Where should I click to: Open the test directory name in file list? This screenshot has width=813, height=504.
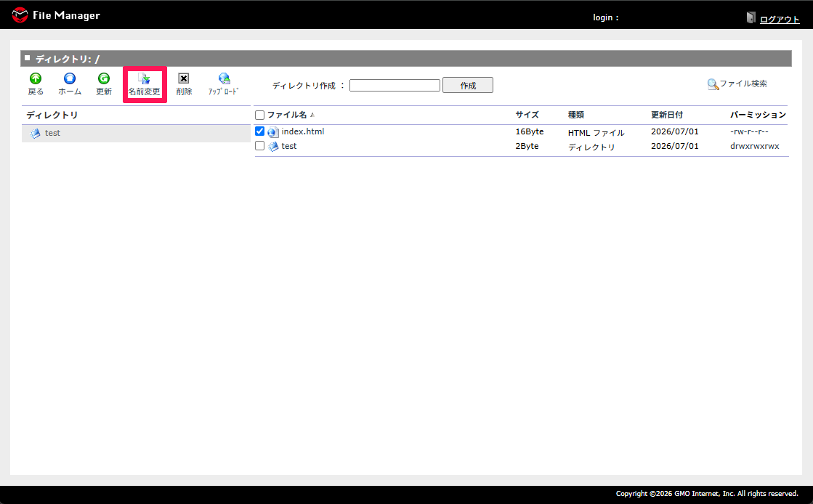click(x=289, y=146)
